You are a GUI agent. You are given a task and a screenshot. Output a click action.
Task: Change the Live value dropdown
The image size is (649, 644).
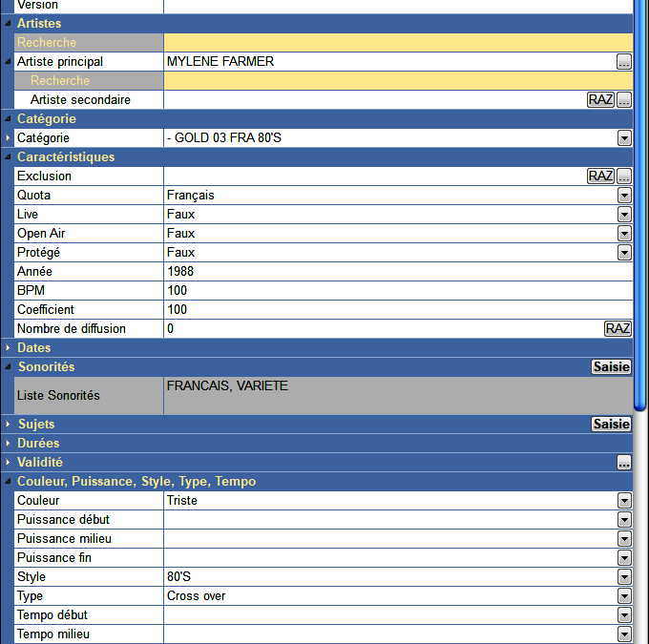click(624, 215)
